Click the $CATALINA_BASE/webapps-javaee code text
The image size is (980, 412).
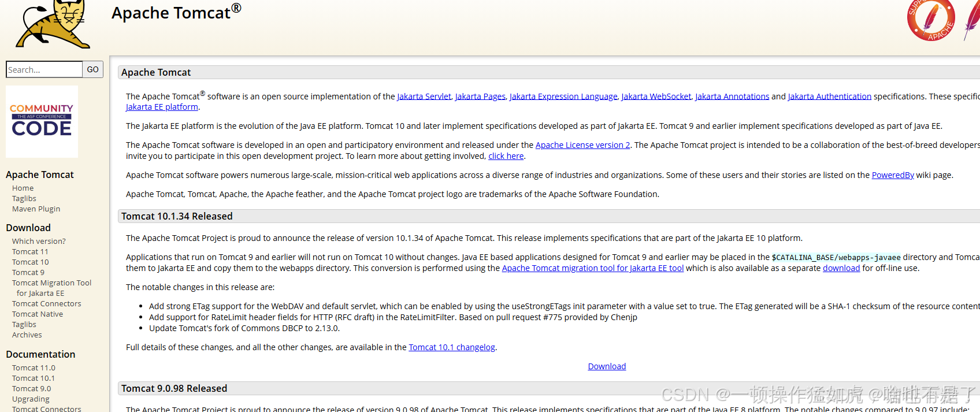[x=836, y=257]
